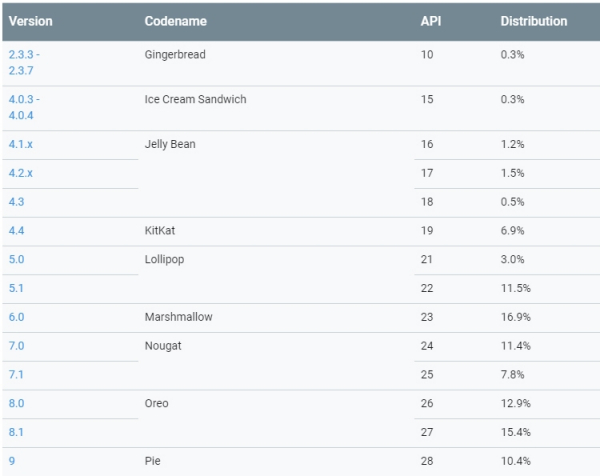Click the 4.2.x version link
600x476 pixels.
[x=20, y=173]
